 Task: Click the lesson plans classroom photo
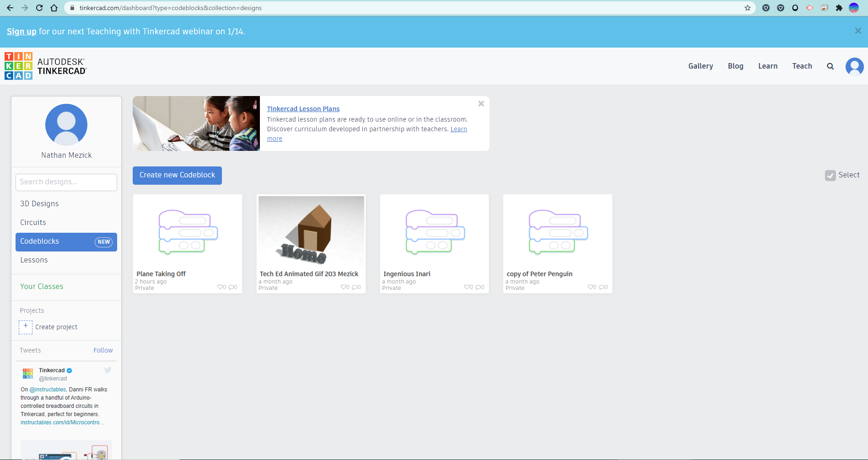pyautogui.click(x=196, y=123)
